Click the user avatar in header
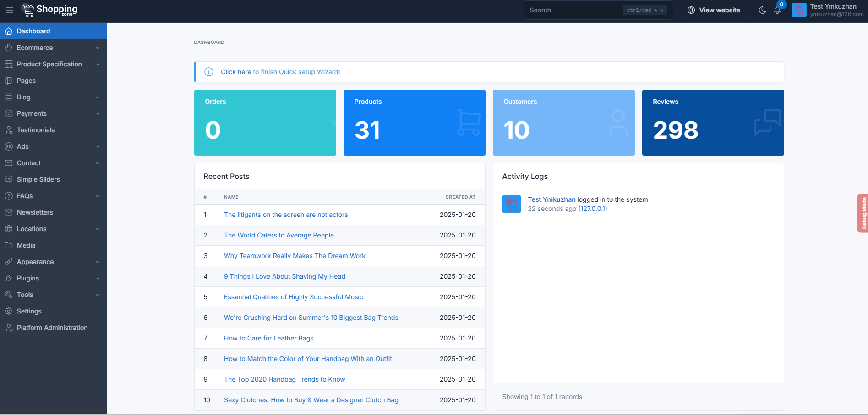Image resolution: width=868 pixels, height=415 pixels. pyautogui.click(x=799, y=10)
